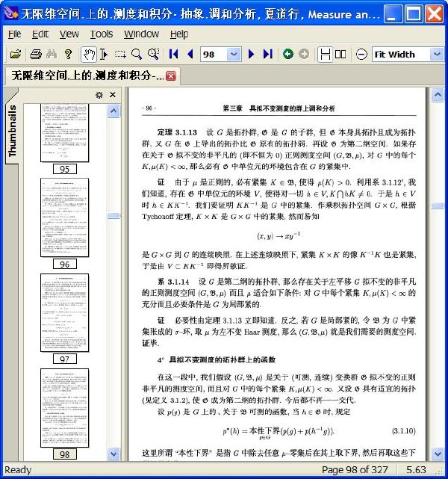Screen dimensions: 448x479
Task: Switch to facing pages layout
Action: [340, 55]
